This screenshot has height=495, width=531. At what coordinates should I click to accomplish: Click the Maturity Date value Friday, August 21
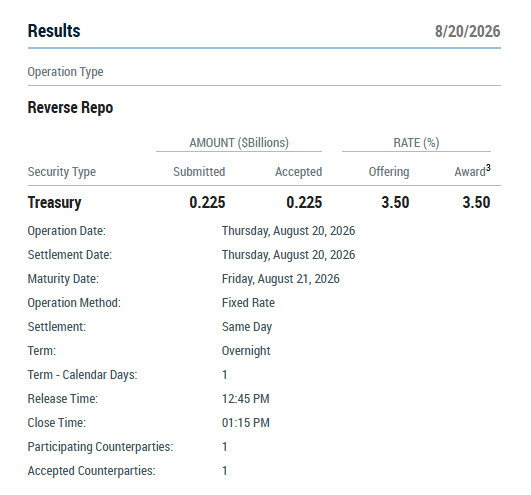click(x=280, y=279)
